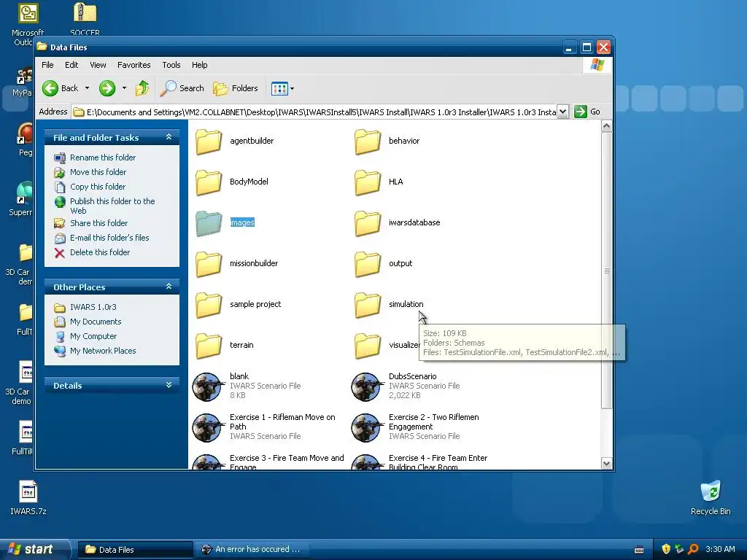Open the File menu
747x560 pixels.
pyautogui.click(x=47, y=65)
